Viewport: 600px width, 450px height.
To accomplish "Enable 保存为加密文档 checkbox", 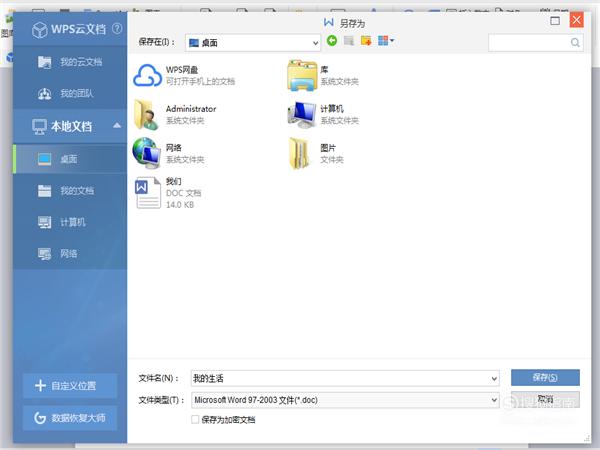I will click(195, 419).
